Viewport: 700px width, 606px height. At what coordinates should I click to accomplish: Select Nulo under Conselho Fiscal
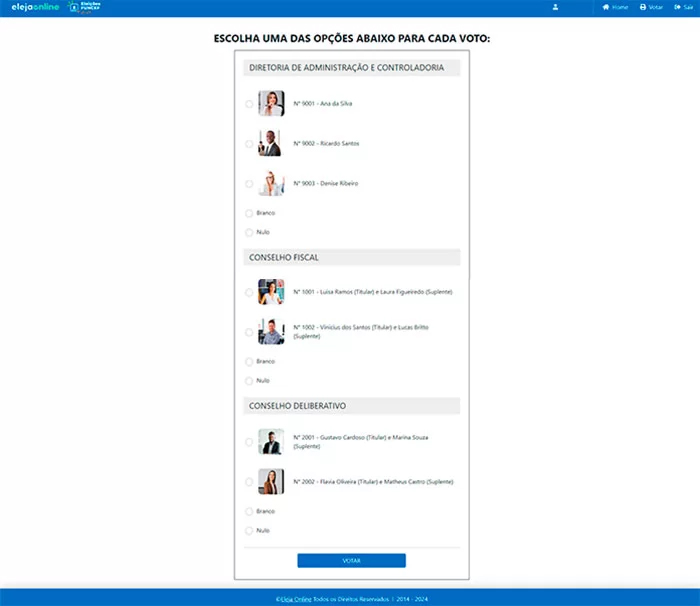coord(249,381)
